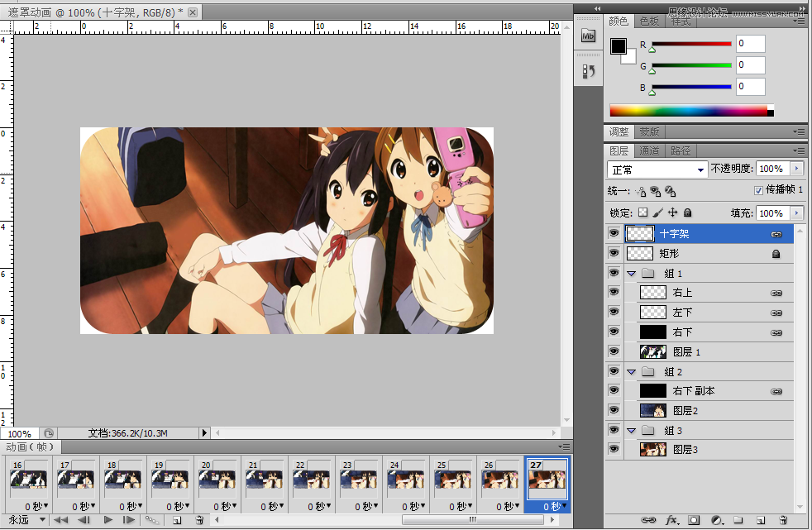The width and height of the screenshot is (812, 530).
Task: Add a layer style with fx icon
Action: pyautogui.click(x=672, y=519)
